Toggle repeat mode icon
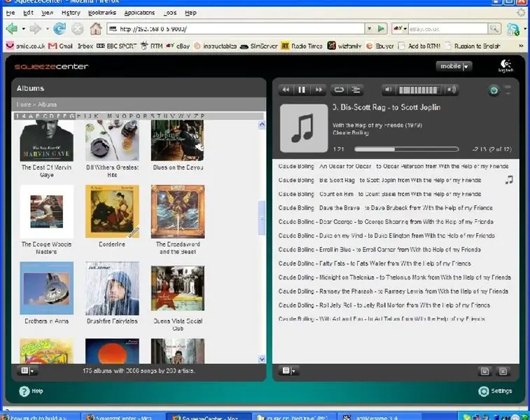Viewport: 530px width, 420px height. [339, 90]
